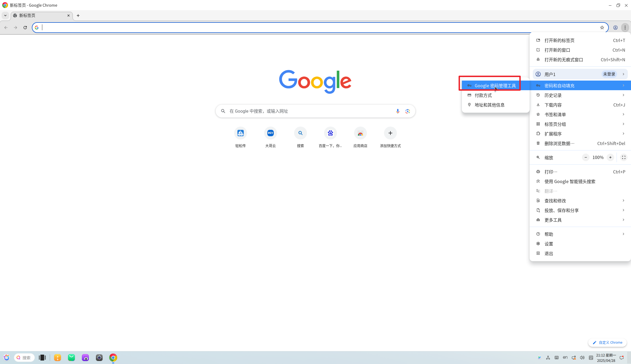The width and height of the screenshot is (631, 364).
Task: Bookmark this tab with the star icon
Action: pos(602,28)
